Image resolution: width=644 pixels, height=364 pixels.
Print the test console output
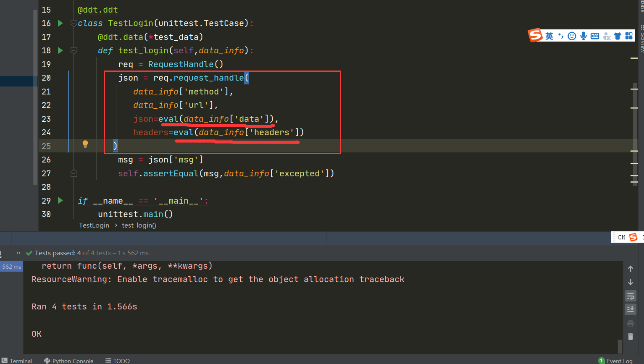coord(630,323)
